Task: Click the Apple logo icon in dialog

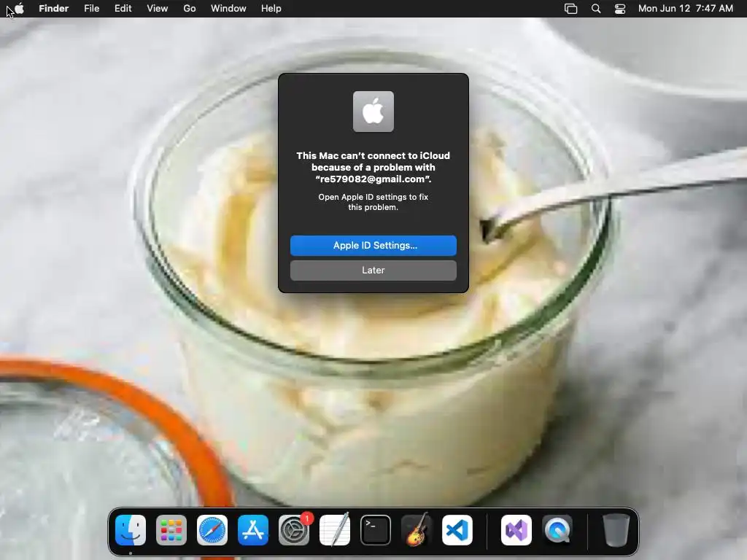Action: click(x=373, y=112)
